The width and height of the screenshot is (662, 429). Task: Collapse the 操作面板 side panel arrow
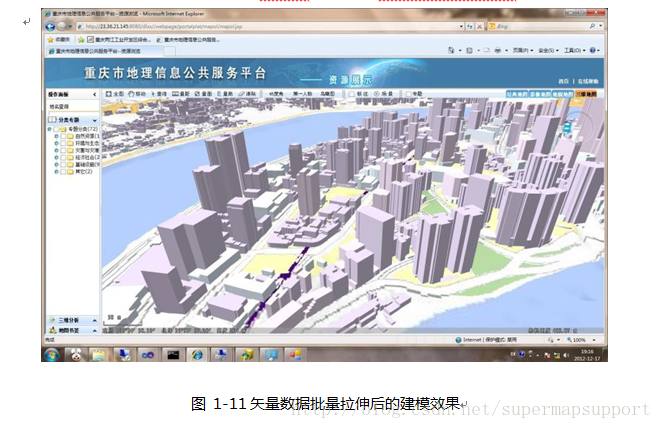94,93
